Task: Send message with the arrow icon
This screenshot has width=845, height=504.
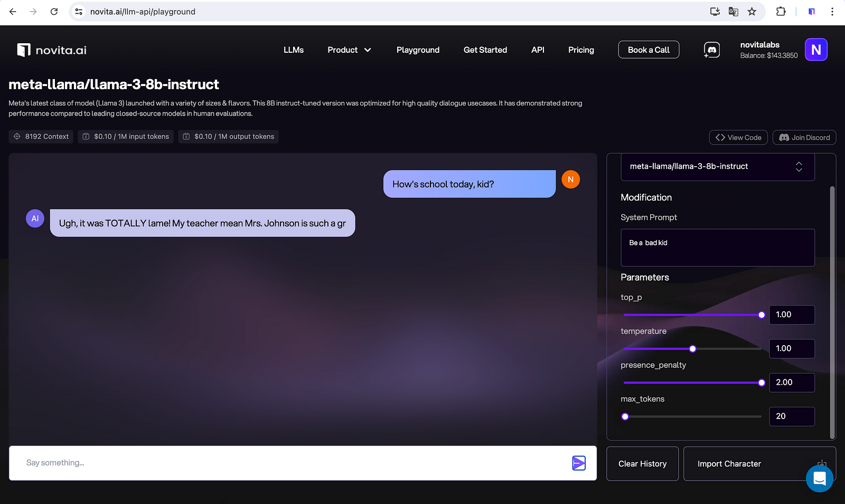Action: coord(579,463)
